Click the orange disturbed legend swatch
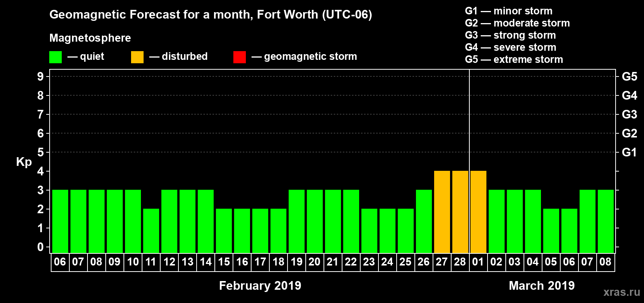Screen dimensions: 644x303 137,57
